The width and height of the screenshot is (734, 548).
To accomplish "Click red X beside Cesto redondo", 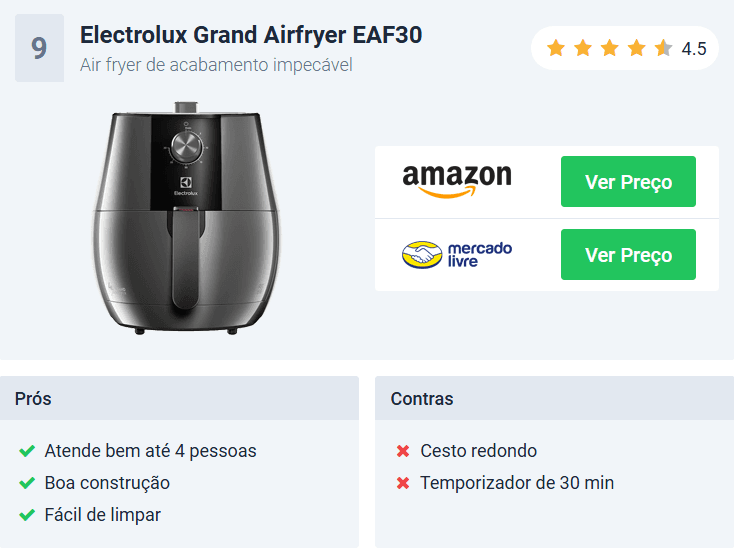I will (x=403, y=451).
